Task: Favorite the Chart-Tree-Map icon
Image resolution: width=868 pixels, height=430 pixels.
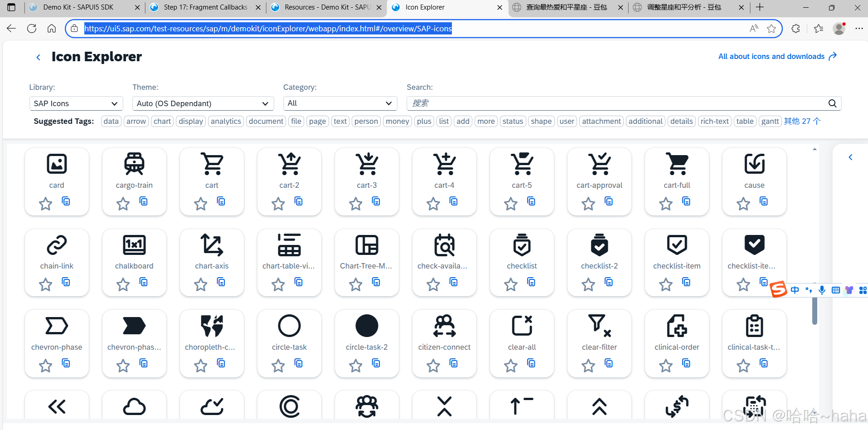Action: pos(355,284)
